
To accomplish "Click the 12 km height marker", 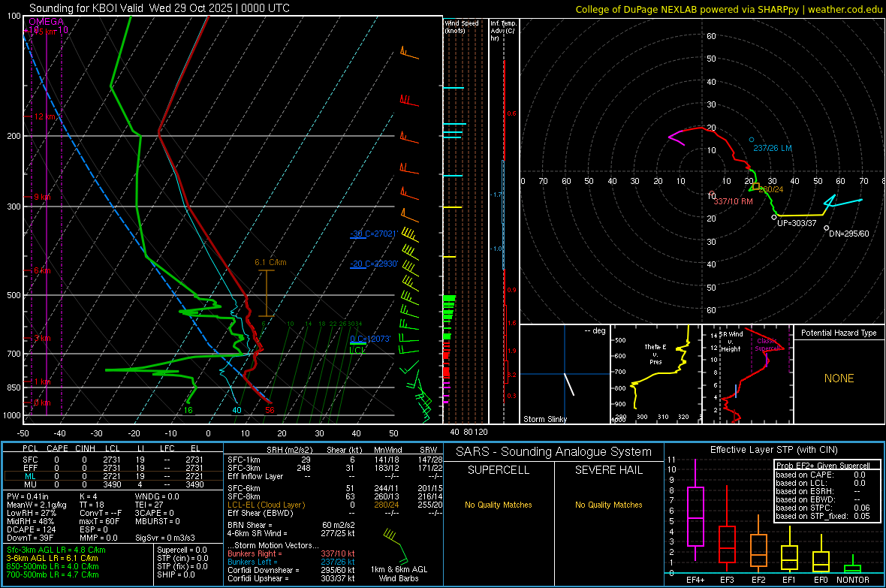I will (x=45, y=116).
